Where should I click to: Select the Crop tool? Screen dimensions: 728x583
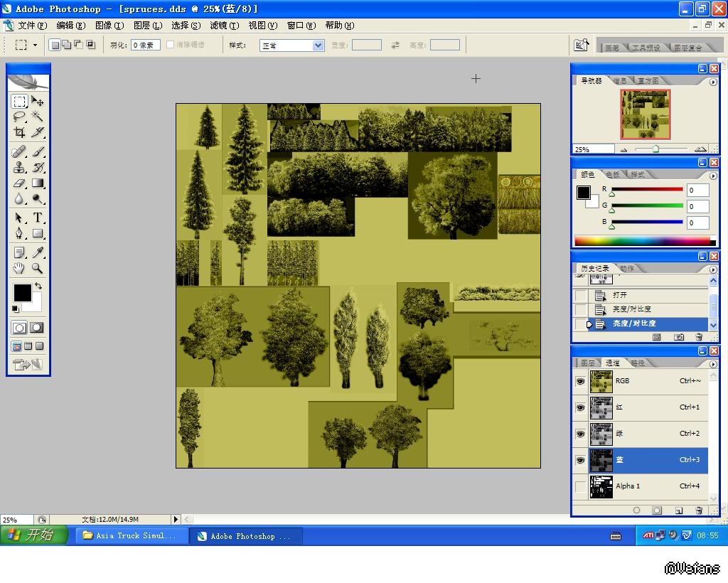pyautogui.click(x=19, y=132)
